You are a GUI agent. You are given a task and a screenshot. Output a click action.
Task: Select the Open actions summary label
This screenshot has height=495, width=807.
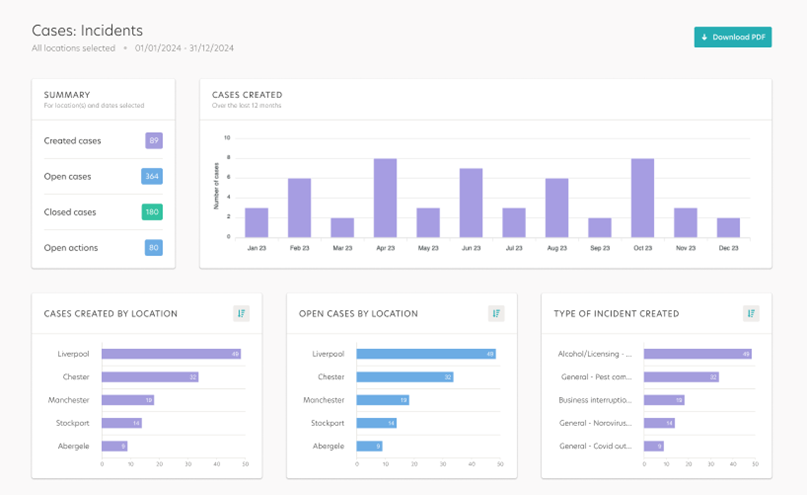point(71,248)
